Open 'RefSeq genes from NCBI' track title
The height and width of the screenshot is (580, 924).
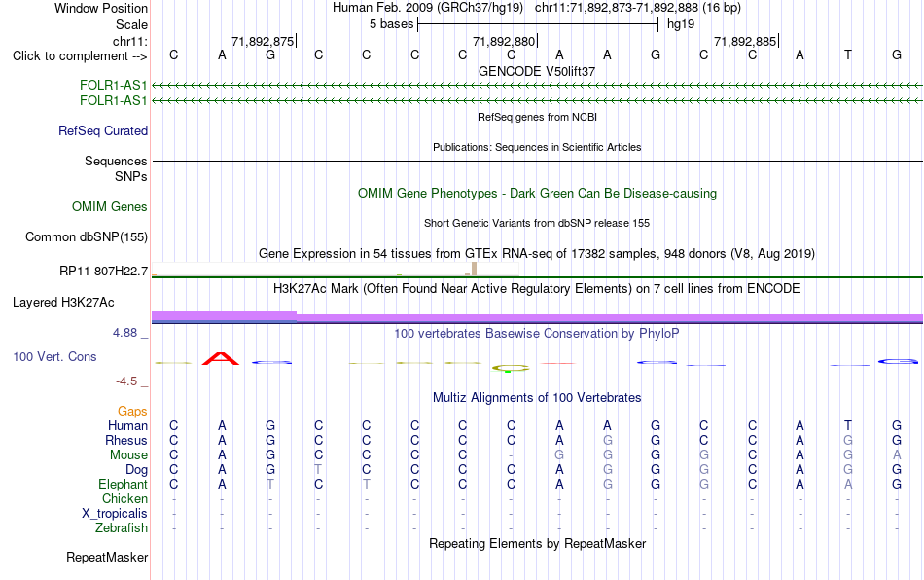click(x=537, y=117)
